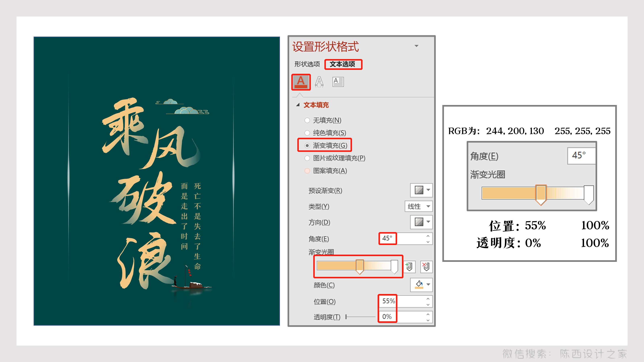Select the 图案填充 pattern fill option
The image size is (644, 362).
pyautogui.click(x=307, y=171)
